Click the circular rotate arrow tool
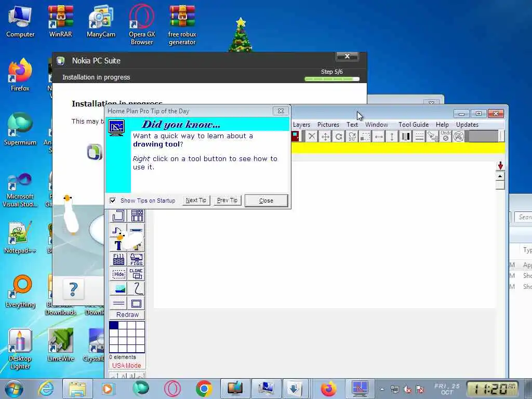This screenshot has height=399, width=532. pos(339,137)
